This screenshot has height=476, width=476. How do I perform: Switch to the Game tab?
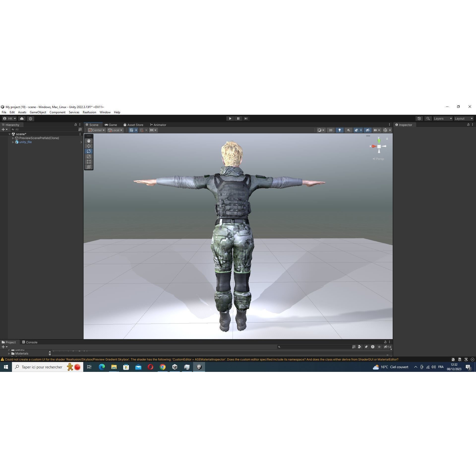click(x=111, y=125)
